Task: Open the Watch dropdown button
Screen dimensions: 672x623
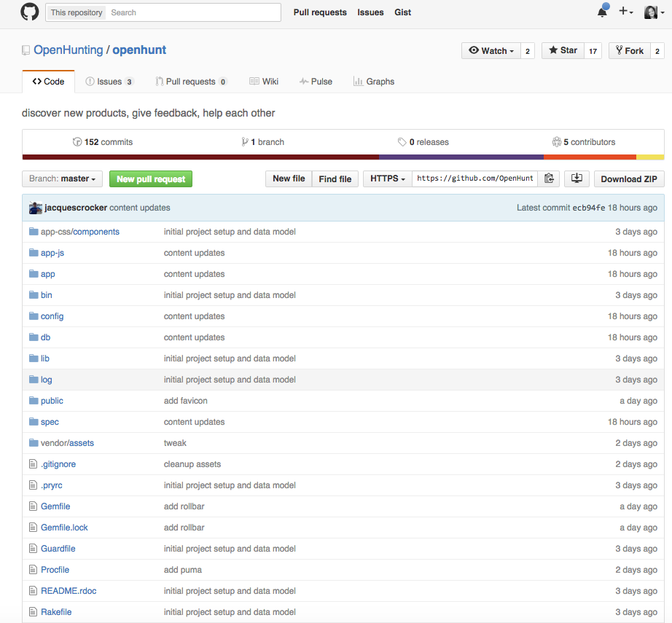Action: click(491, 50)
